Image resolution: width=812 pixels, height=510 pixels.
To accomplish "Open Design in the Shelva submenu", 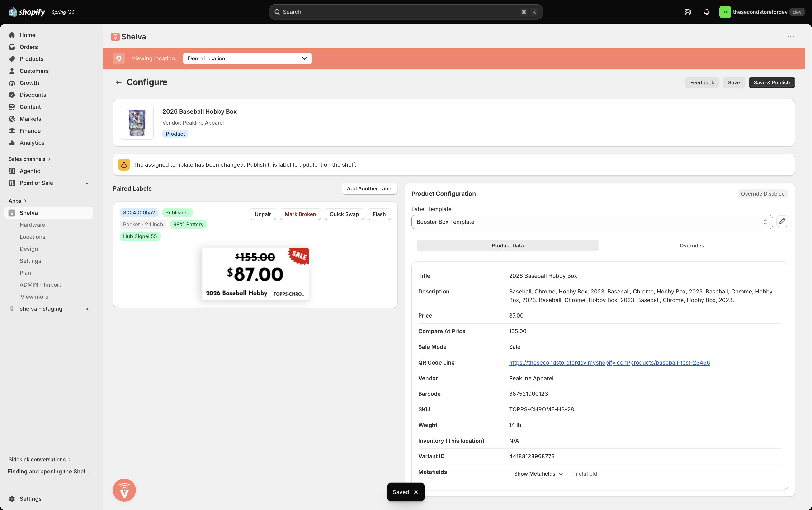I will click(29, 249).
